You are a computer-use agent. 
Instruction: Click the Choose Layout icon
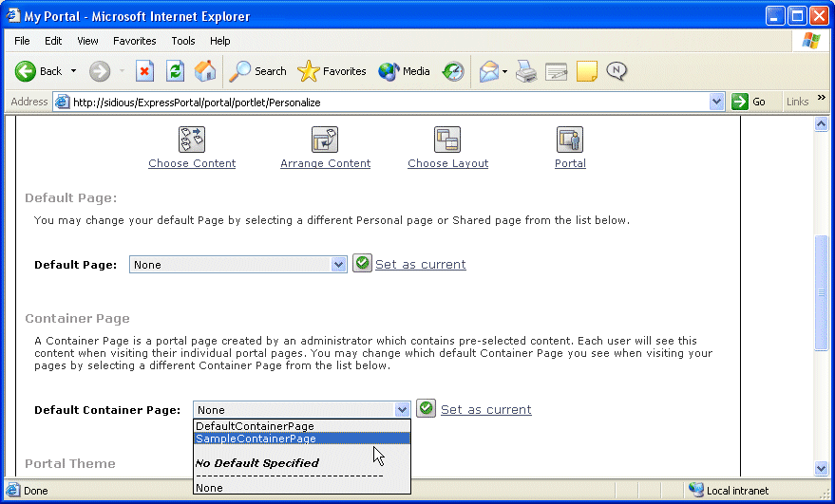coord(447,140)
